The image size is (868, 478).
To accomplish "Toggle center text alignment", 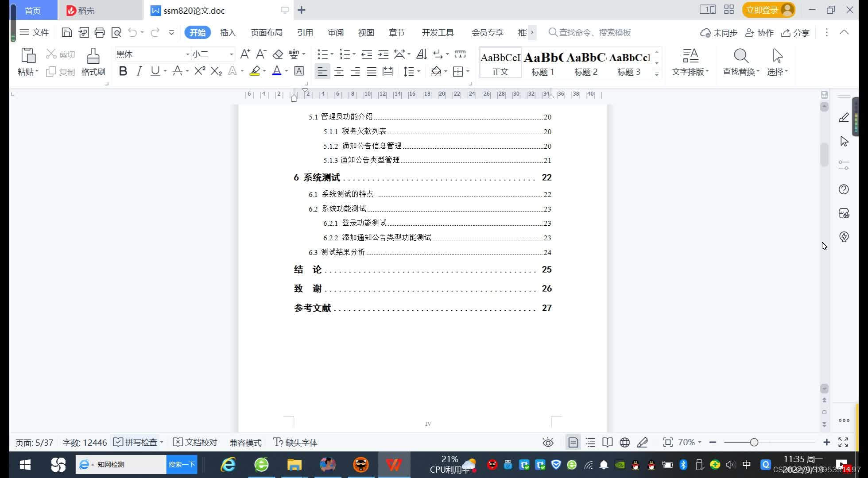I will click(339, 71).
